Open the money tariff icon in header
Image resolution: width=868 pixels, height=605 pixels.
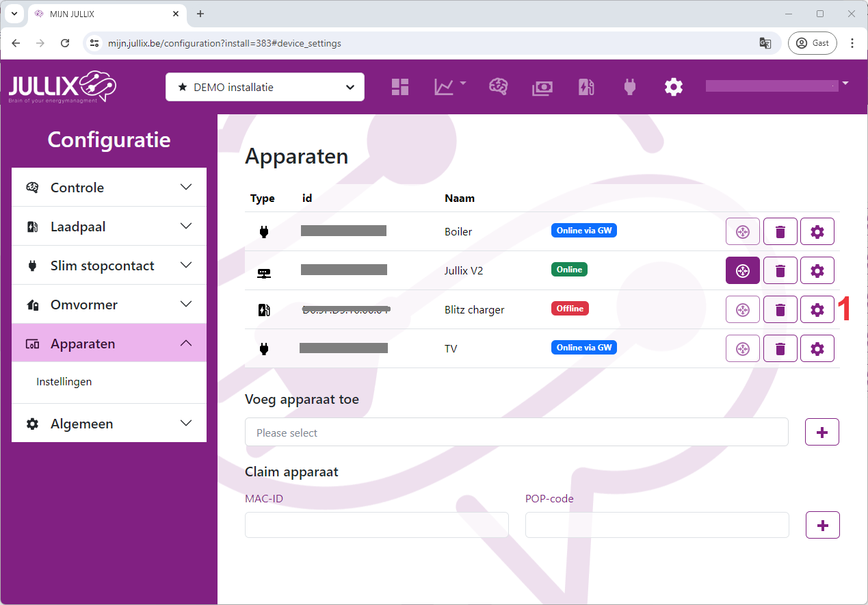(x=542, y=87)
